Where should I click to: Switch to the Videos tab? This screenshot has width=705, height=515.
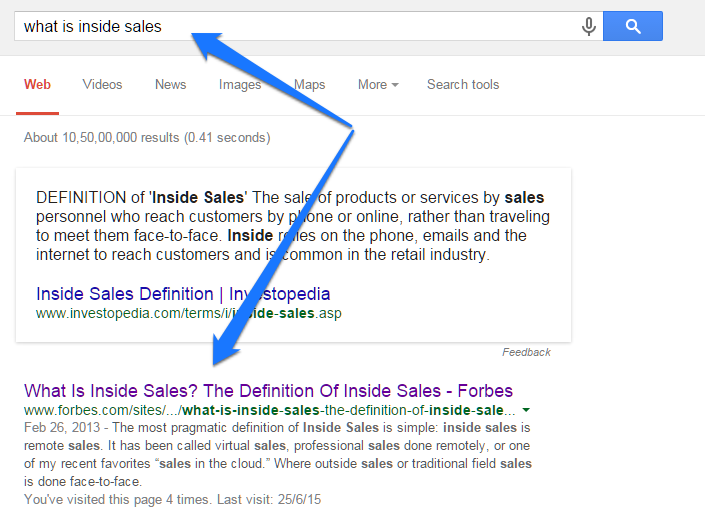pos(102,85)
